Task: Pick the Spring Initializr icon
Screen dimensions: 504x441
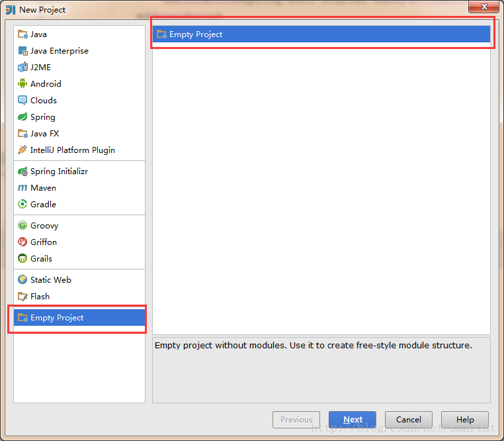Action: (22, 171)
